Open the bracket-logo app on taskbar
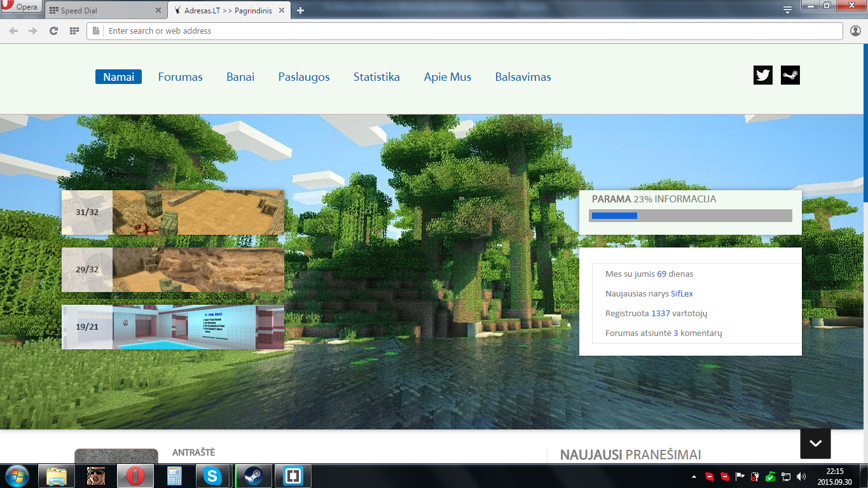This screenshot has width=868, height=488. pos(293,475)
